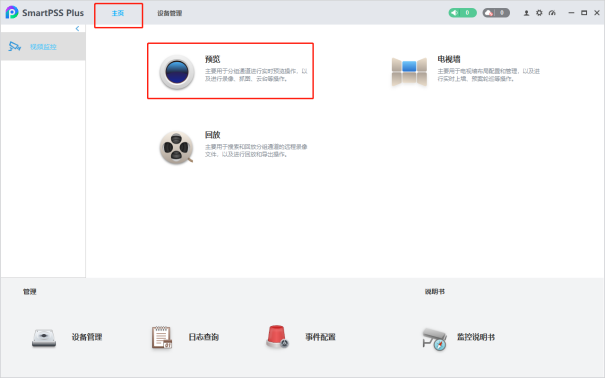Collapse the left sidebar with chevron
This screenshot has height=378, width=605.
point(78,29)
